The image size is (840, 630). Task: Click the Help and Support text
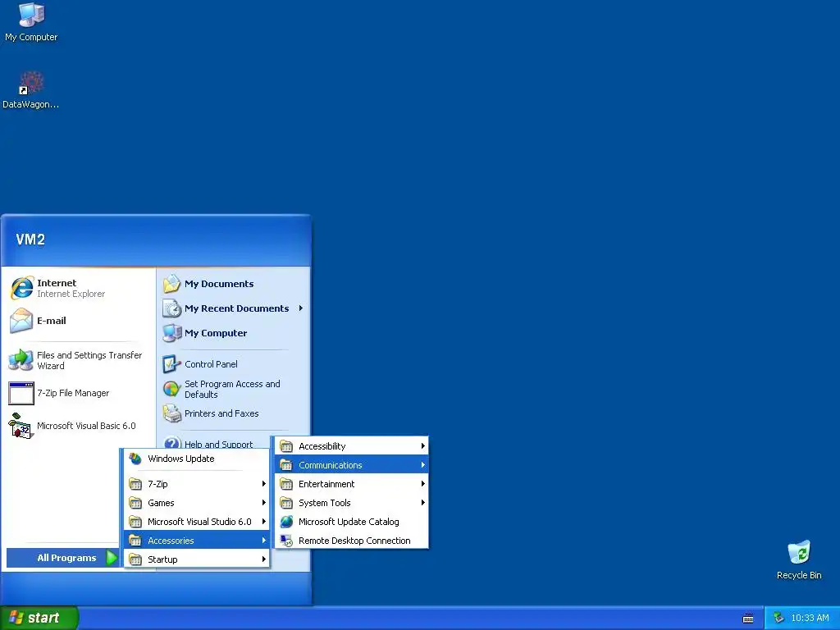[x=218, y=444]
